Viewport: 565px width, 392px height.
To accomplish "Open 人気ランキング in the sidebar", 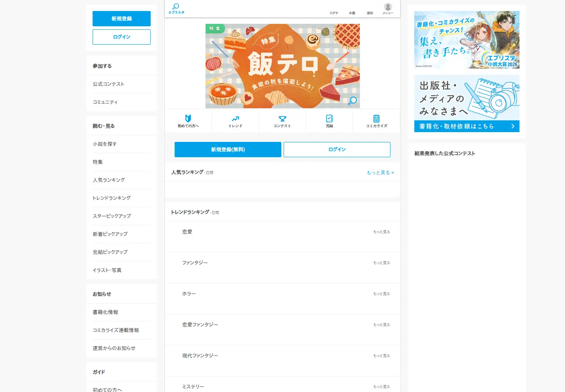I will (122, 180).
